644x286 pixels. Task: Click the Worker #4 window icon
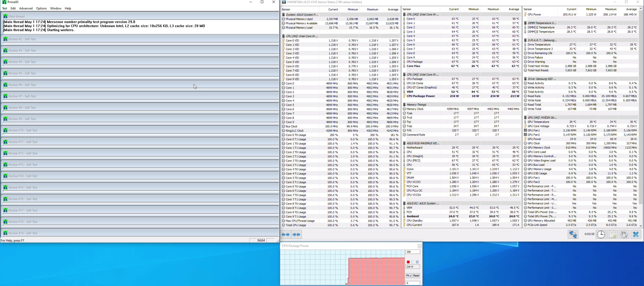coord(5,62)
